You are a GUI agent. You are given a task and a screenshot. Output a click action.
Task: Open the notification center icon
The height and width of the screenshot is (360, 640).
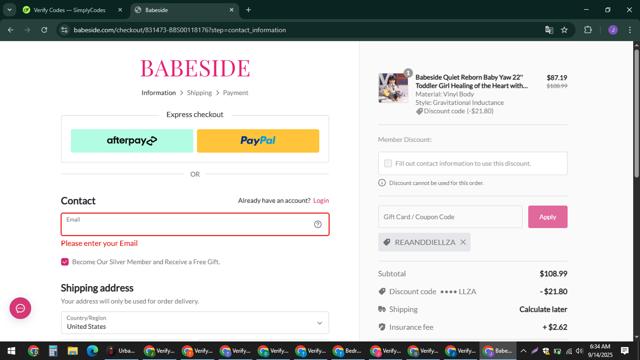coord(624,351)
